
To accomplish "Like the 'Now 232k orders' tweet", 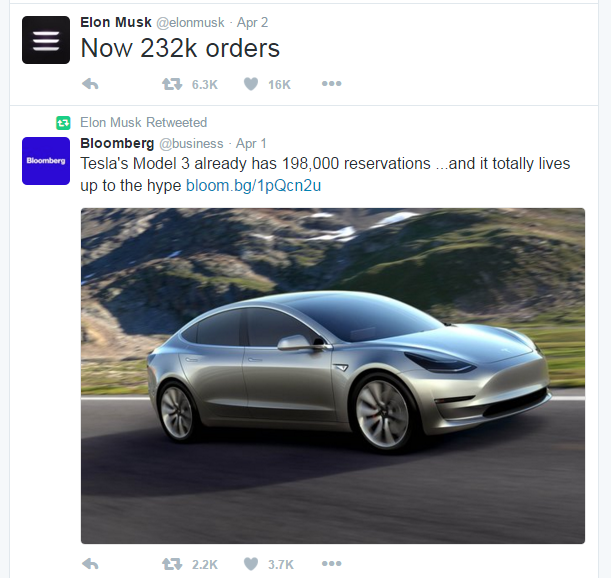I will coord(251,84).
